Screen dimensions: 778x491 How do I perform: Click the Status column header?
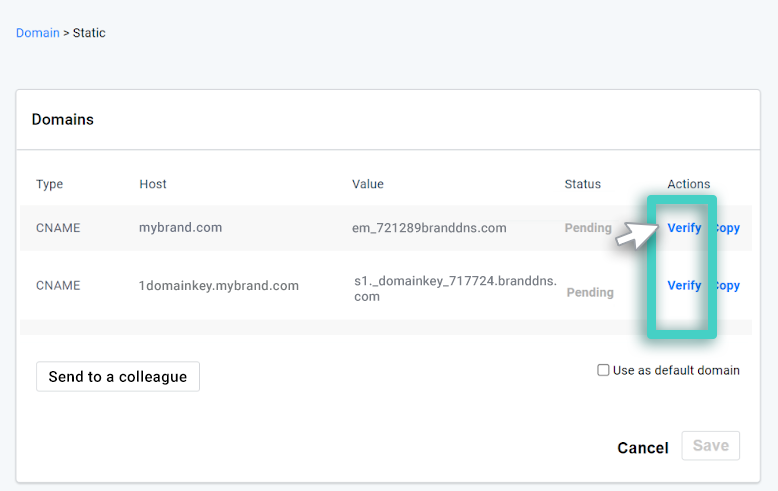tap(582, 184)
